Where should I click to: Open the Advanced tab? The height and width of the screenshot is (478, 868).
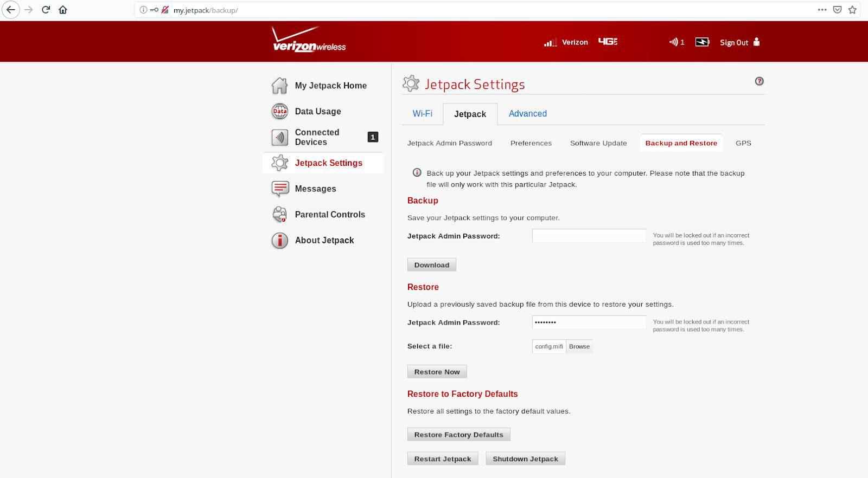click(x=528, y=114)
